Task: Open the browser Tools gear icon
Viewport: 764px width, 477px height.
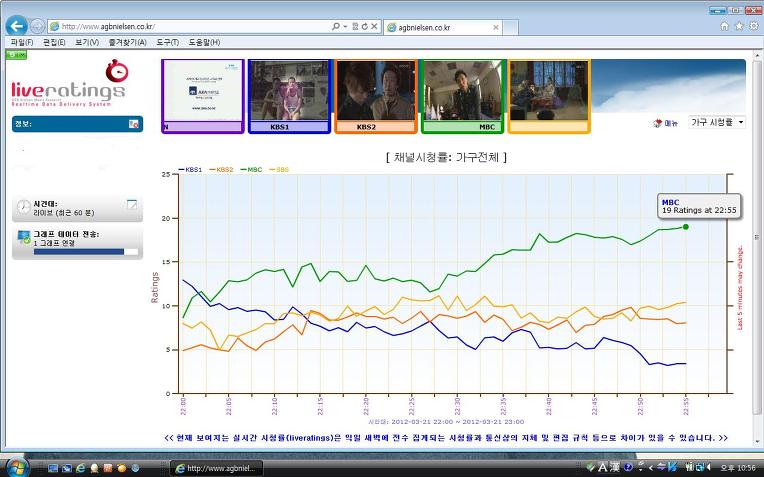Action: tap(754, 26)
